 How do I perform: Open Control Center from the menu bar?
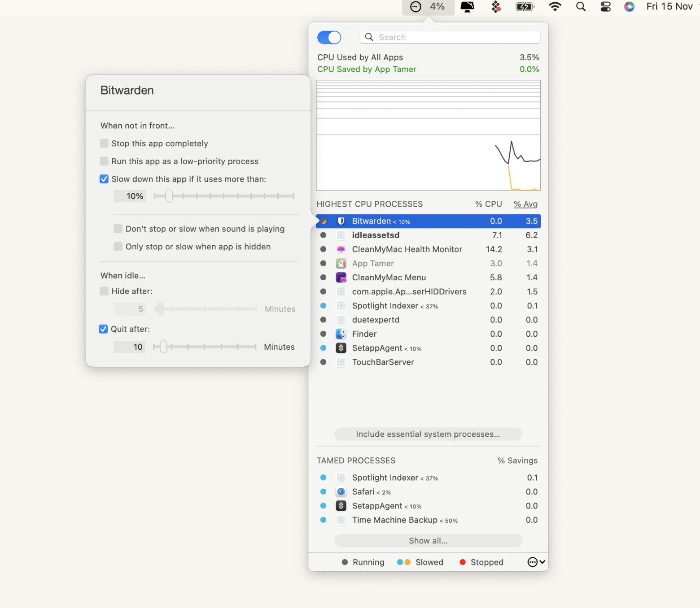click(x=605, y=7)
